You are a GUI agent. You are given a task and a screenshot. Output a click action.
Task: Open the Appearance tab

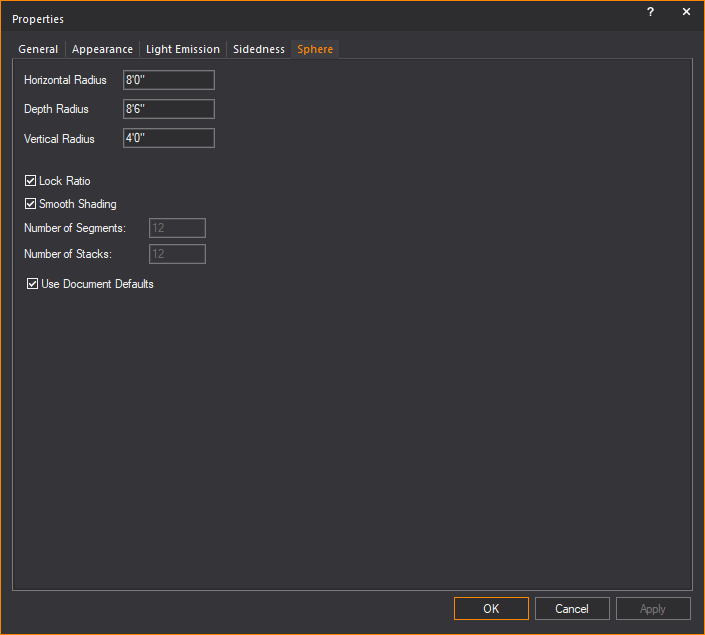102,49
